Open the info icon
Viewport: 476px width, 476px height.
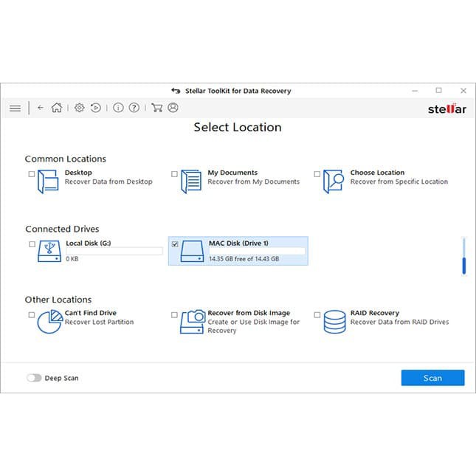[118, 108]
